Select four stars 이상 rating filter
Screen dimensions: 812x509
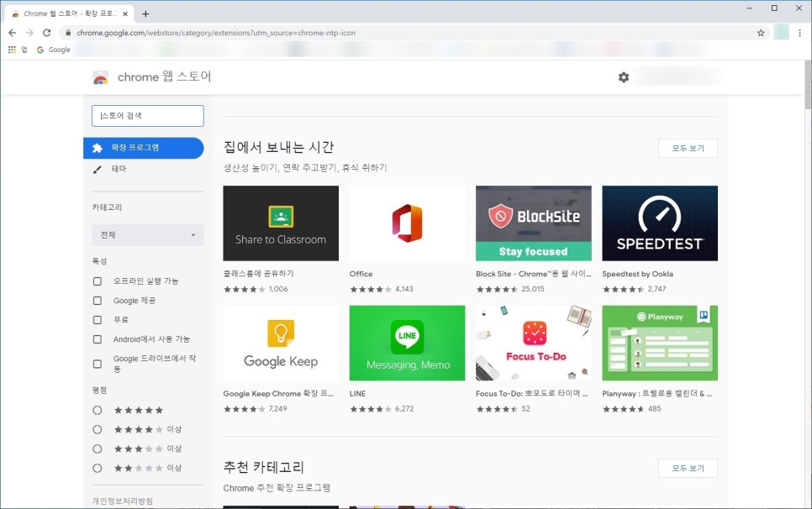pyautogui.click(x=98, y=429)
